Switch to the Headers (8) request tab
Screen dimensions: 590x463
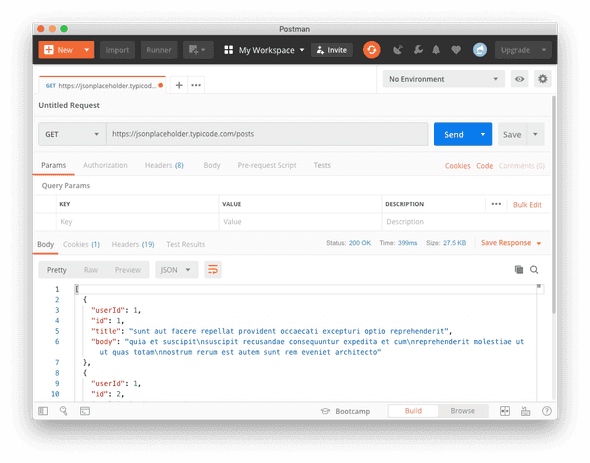(x=164, y=165)
